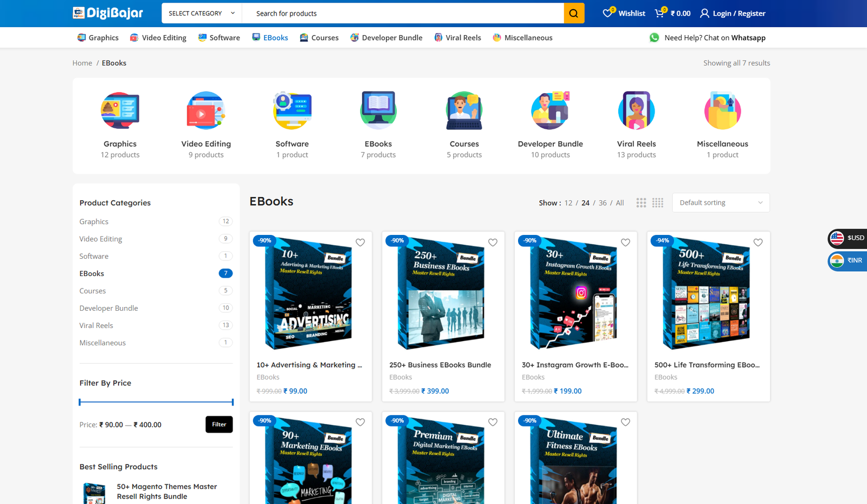
Task: Open Viral Reels in the top navigation
Action: click(457, 37)
